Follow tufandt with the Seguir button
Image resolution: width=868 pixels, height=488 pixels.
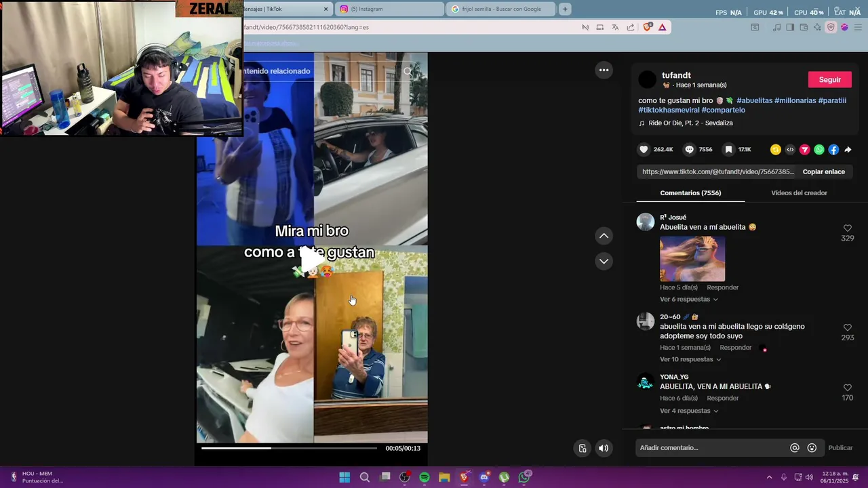pos(829,79)
